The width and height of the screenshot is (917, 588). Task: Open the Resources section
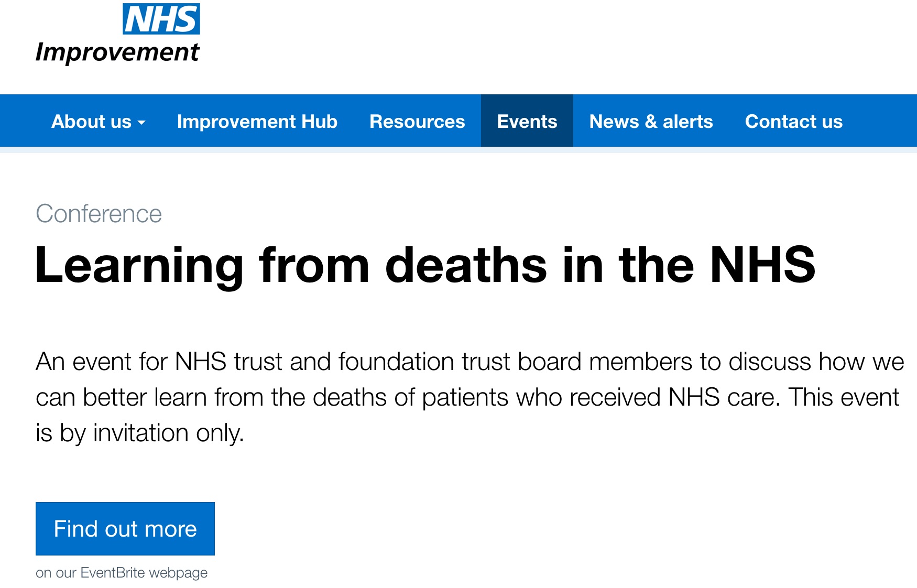tap(417, 122)
